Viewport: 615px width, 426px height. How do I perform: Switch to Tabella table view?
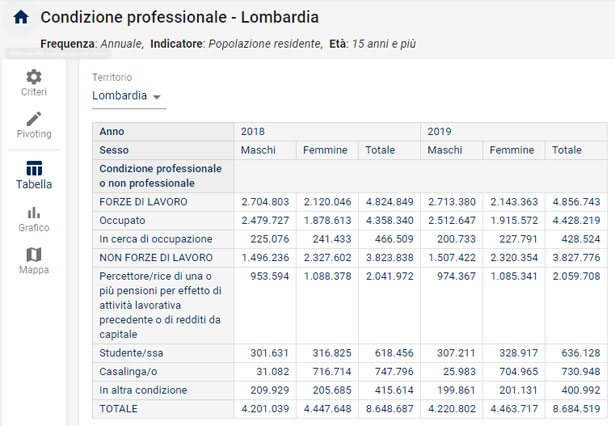click(34, 169)
